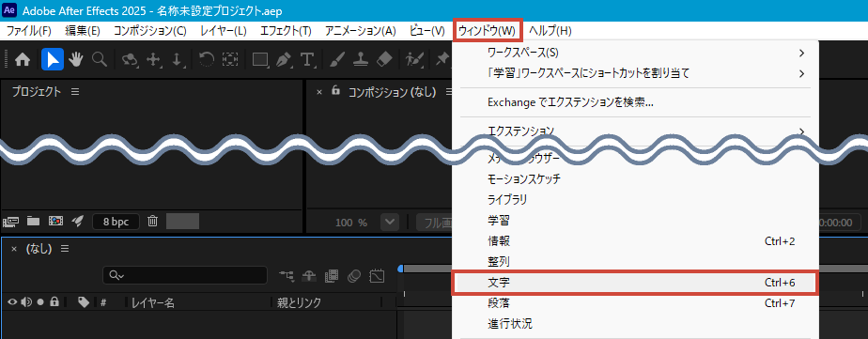Click the lock column header in timeline
Viewport: 868px width, 339px height.
pos(54,302)
